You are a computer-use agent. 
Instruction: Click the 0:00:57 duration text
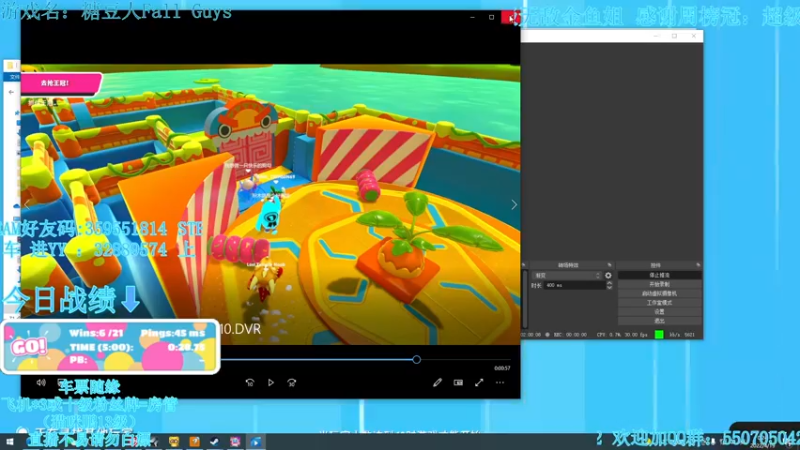pos(502,368)
